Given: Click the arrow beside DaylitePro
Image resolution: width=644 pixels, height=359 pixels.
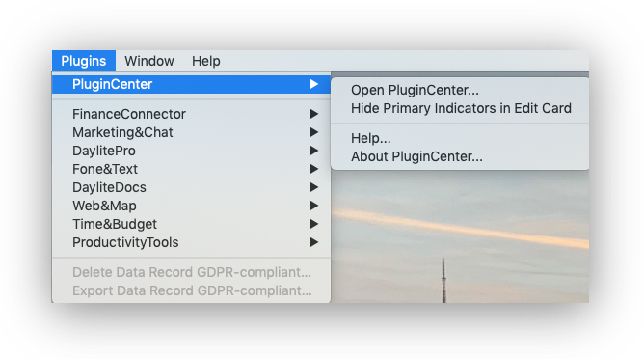Looking at the screenshot, I should coord(314,151).
